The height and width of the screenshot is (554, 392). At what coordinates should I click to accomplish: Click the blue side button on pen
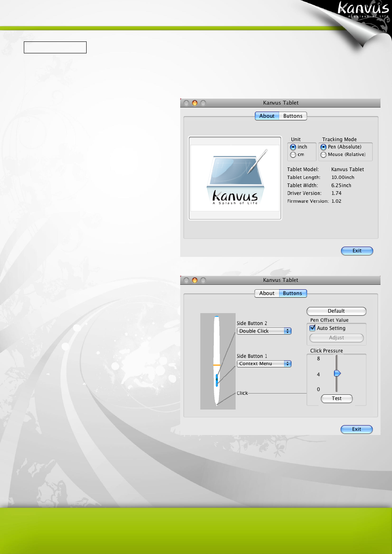coord(217,380)
